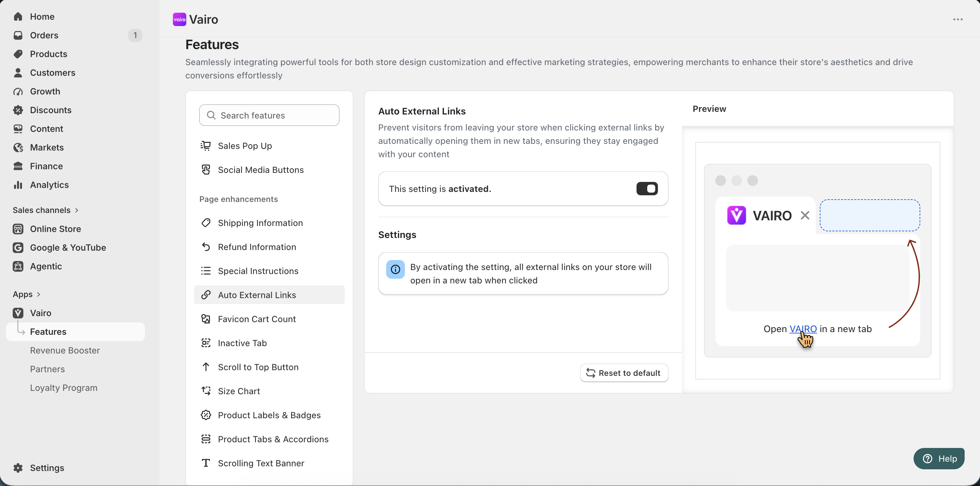Click the Online Store storefront icon

(x=18, y=229)
